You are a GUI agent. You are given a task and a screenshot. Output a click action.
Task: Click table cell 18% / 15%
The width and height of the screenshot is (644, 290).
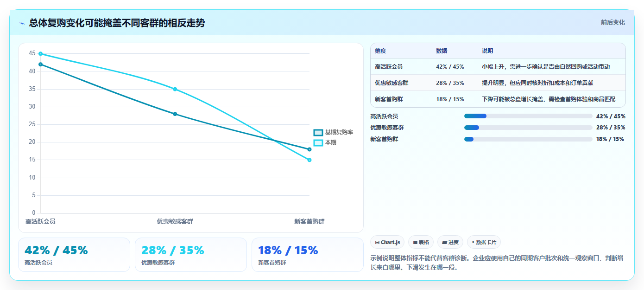click(x=450, y=99)
